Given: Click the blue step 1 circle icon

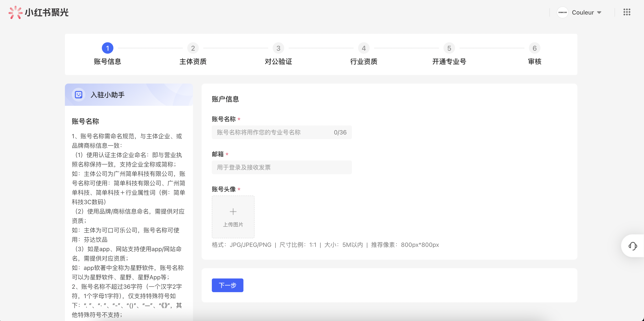Looking at the screenshot, I should 108,48.
